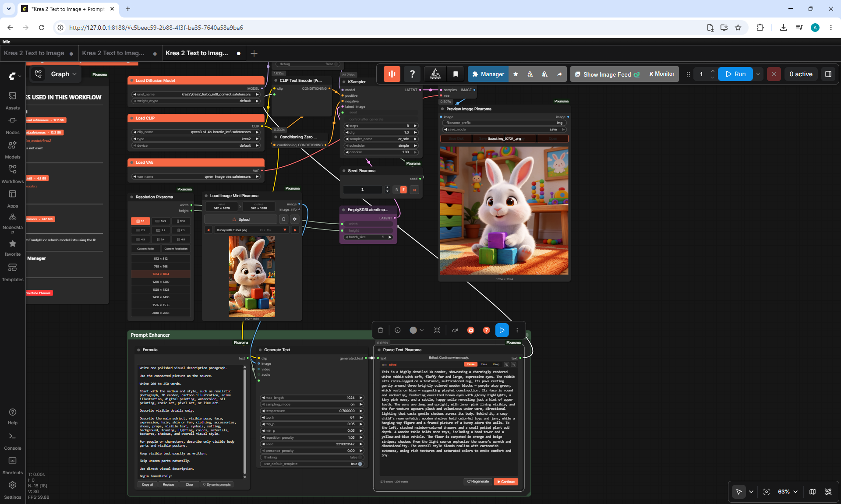Image resolution: width=841 pixels, height=504 pixels.
Task: Open the favorite sidebar panel
Action: click(12, 248)
